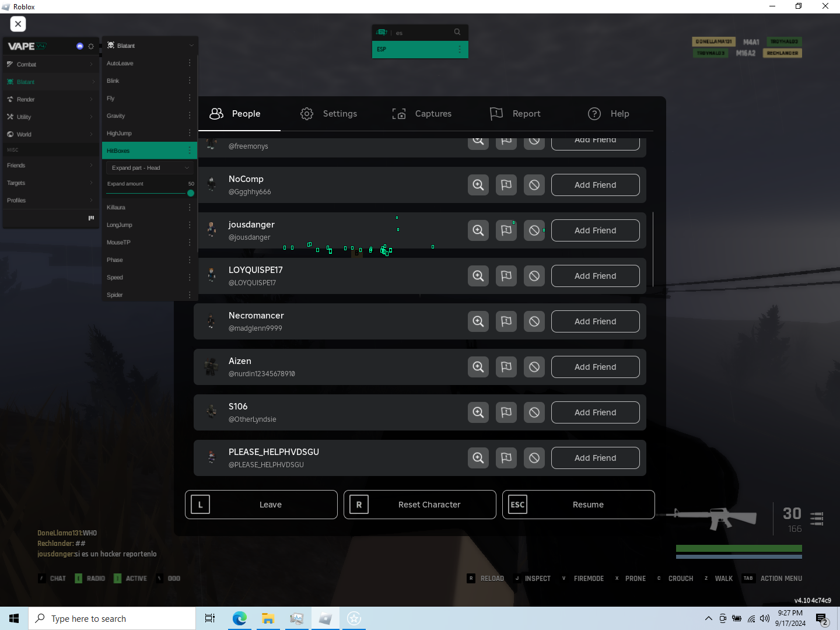Expand the Render category
The width and height of the screenshot is (840, 630).
pyautogui.click(x=51, y=99)
